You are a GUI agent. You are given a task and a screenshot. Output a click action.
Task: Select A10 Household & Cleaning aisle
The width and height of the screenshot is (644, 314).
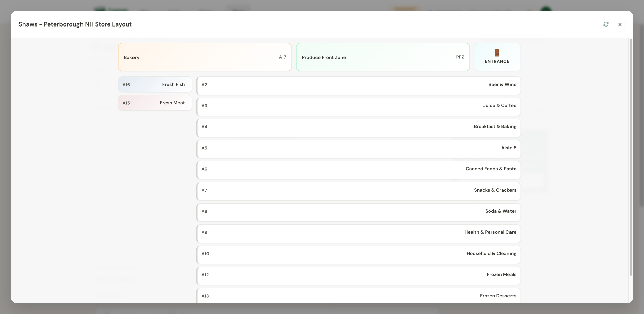pyautogui.click(x=358, y=255)
